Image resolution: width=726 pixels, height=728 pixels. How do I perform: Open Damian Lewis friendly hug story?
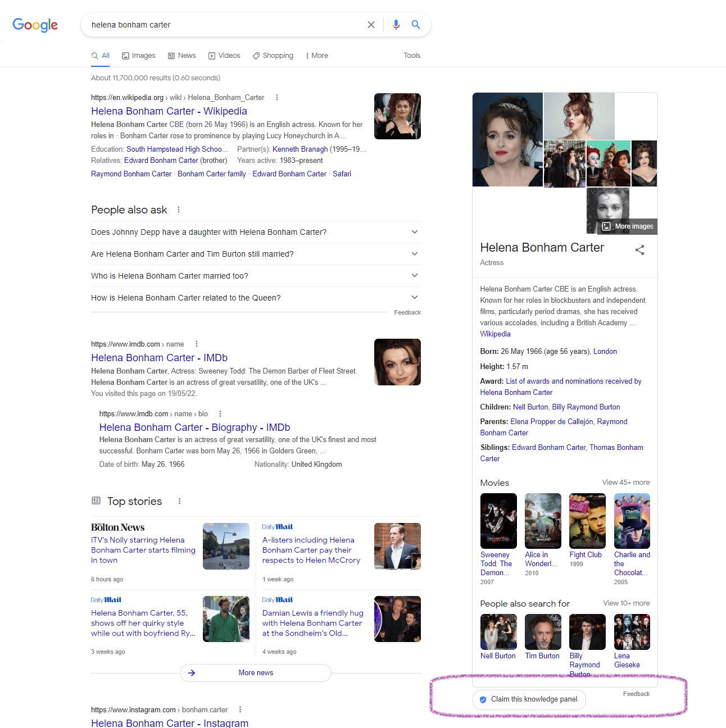pyautogui.click(x=313, y=624)
